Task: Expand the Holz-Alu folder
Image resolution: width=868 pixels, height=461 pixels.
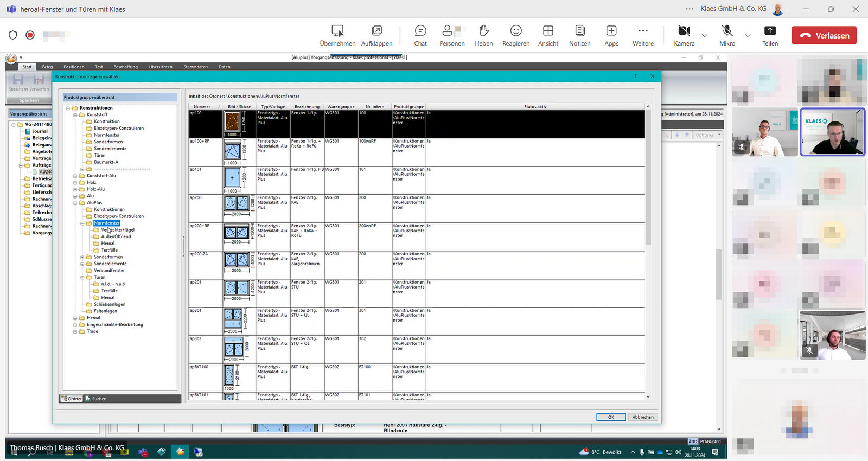Action: (x=75, y=189)
